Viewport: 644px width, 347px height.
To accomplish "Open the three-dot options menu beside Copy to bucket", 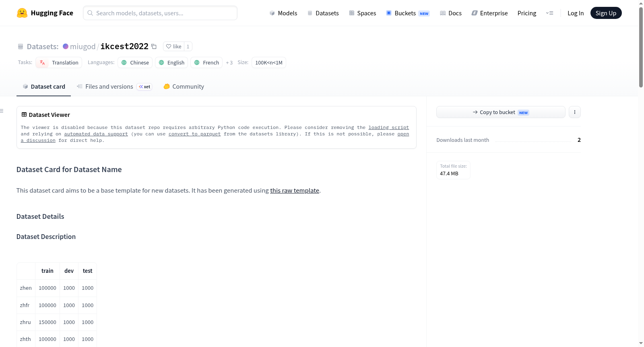I will pos(575,112).
